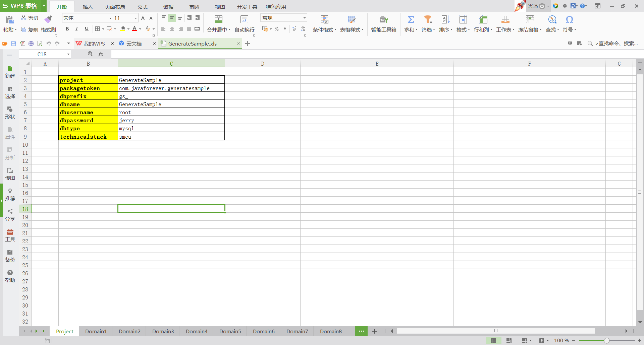Screen dimensions: 644x345
Task: Expand the cell borders dropdown arrow
Action: pyautogui.click(x=103, y=29)
